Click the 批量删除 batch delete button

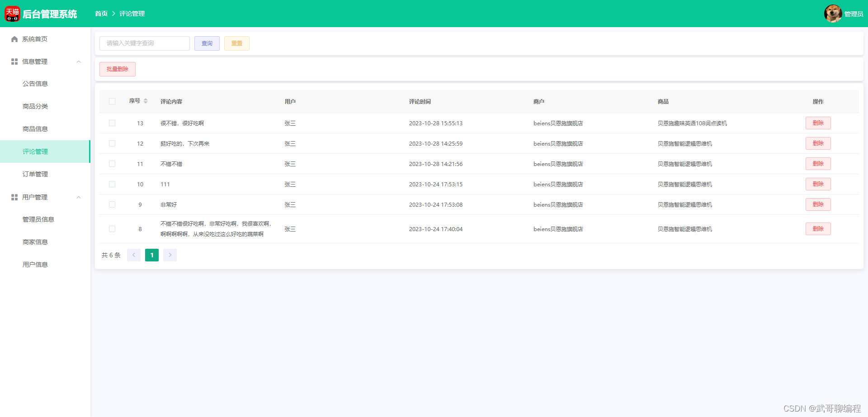(x=117, y=69)
